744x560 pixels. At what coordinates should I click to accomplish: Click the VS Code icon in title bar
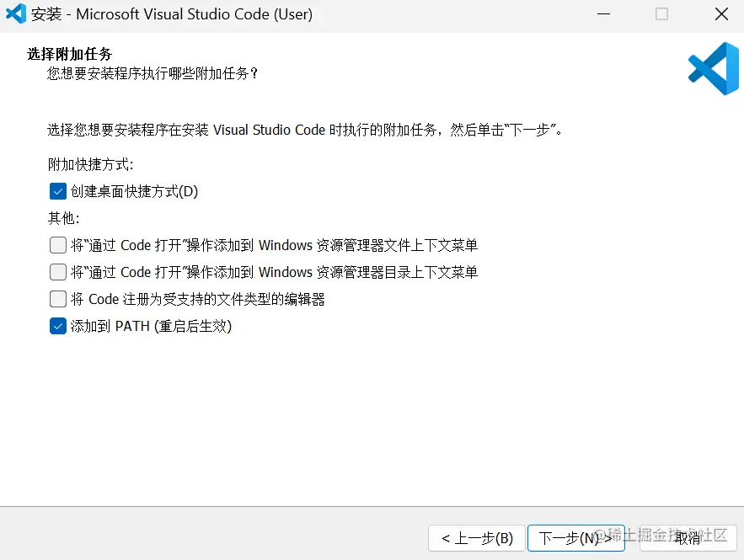(x=16, y=13)
